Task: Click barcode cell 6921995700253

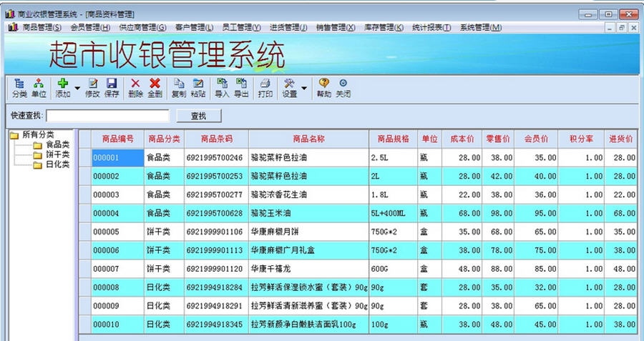Action: point(216,176)
